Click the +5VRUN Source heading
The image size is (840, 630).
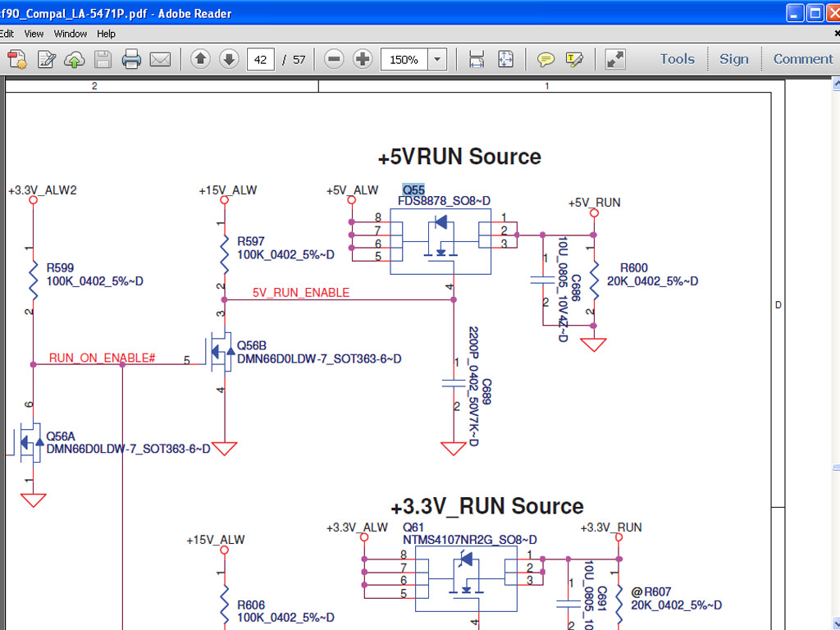(459, 157)
